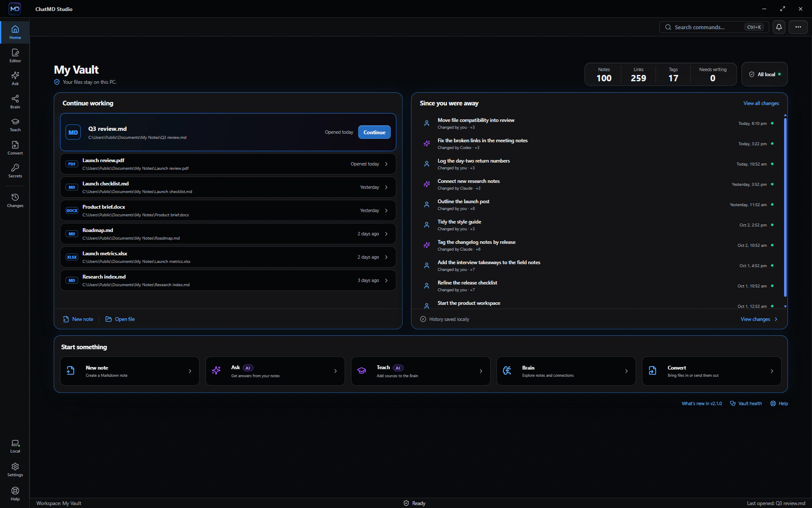Open the Brain start card
This screenshot has height=508, width=812.
(x=566, y=371)
